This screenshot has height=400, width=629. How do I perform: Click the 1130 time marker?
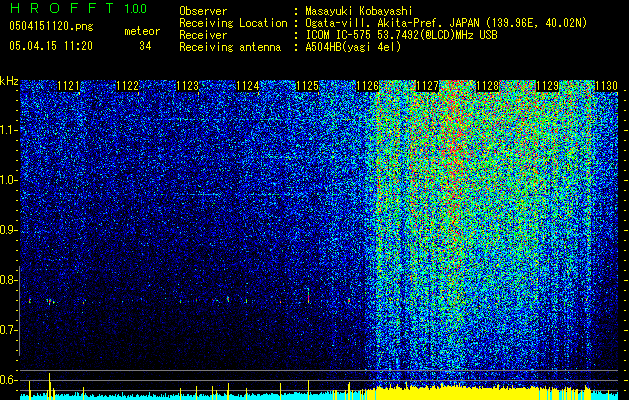pos(607,86)
